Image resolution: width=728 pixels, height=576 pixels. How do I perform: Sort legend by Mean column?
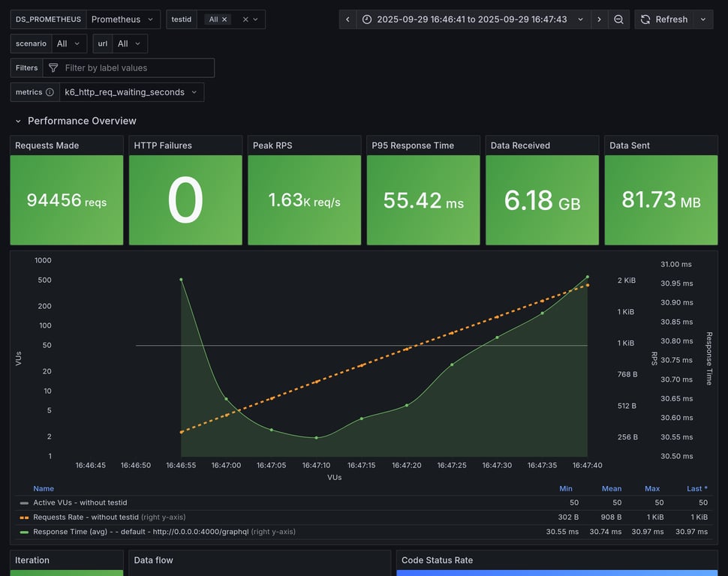pyautogui.click(x=611, y=488)
